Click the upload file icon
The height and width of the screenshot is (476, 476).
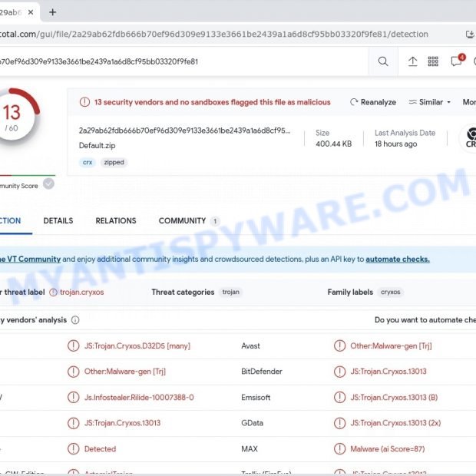click(412, 61)
